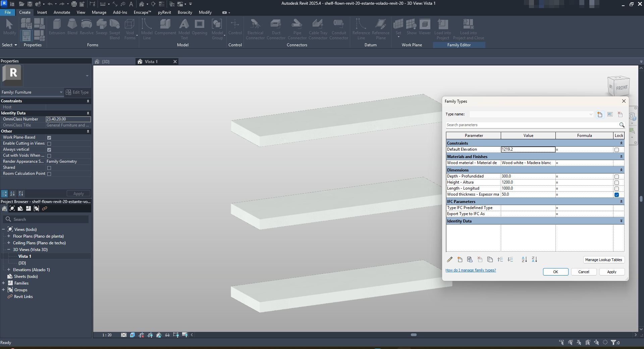This screenshot has width=644, height=349.
Task: Open the Insert ribbon tab
Action: [x=42, y=12]
